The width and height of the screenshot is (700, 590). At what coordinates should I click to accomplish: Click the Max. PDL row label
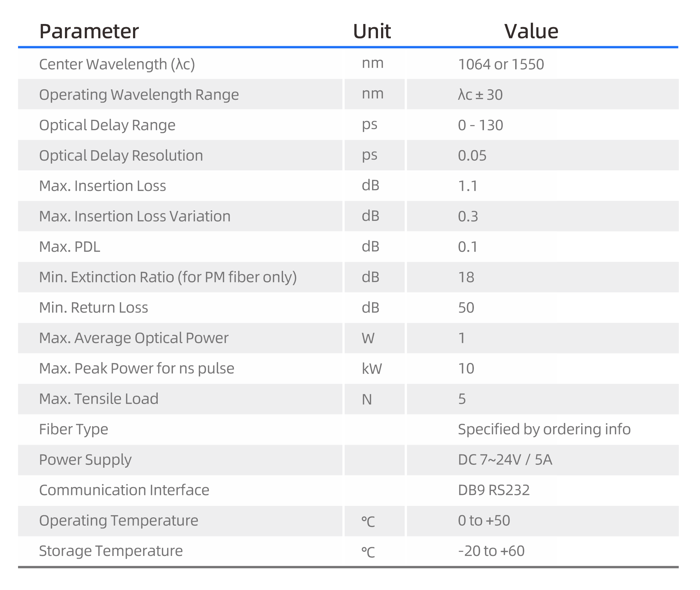click(69, 247)
